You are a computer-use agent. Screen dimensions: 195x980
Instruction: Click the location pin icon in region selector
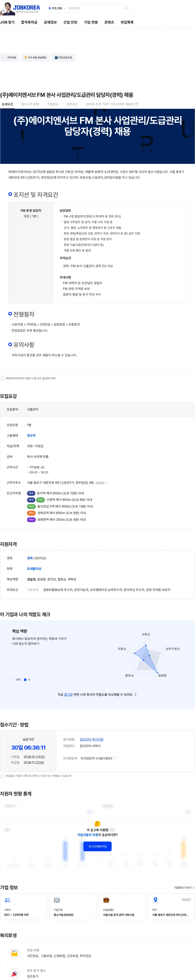[x=50, y=8]
